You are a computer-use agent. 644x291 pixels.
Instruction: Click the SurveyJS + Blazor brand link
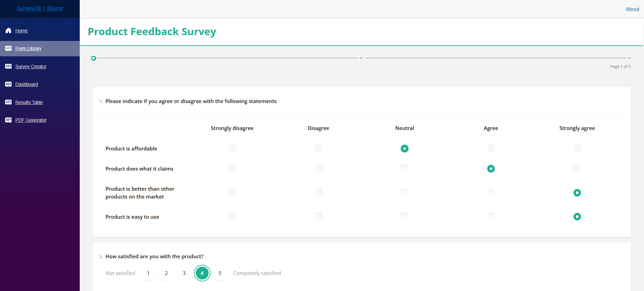40,8
